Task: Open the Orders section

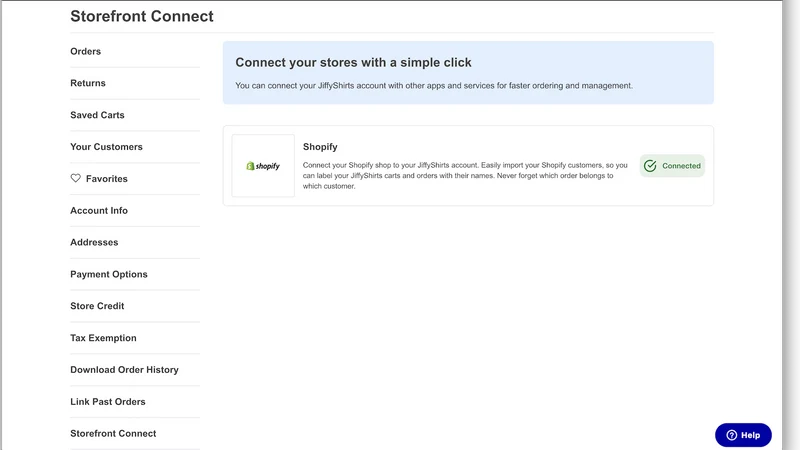Action: pyautogui.click(x=85, y=51)
